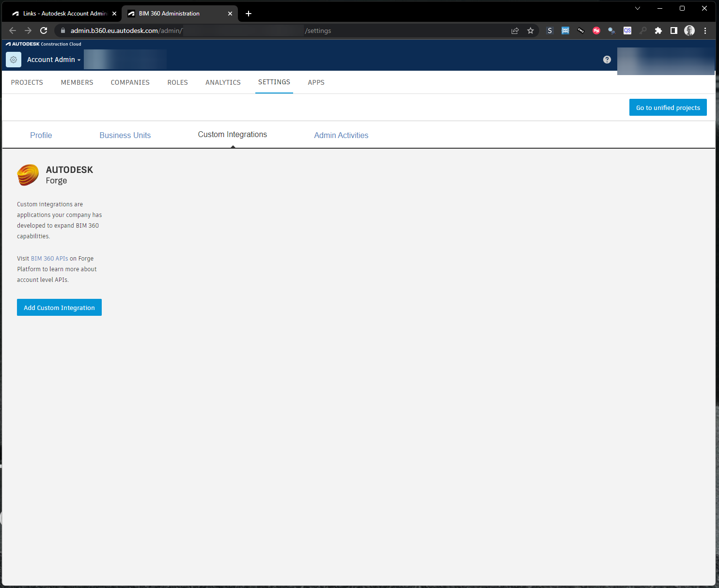Screen dimensions: 719x588
Task: Go to the PROJECTS tab
Action: coord(27,82)
